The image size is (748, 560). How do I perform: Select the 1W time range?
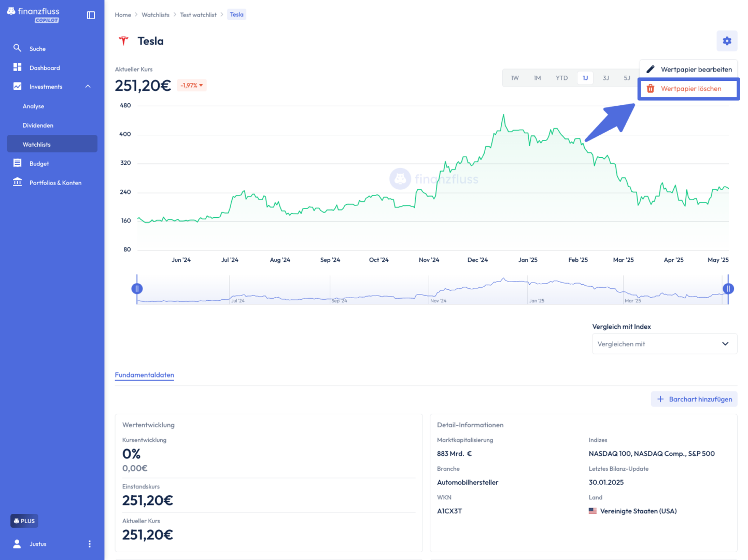tap(515, 78)
